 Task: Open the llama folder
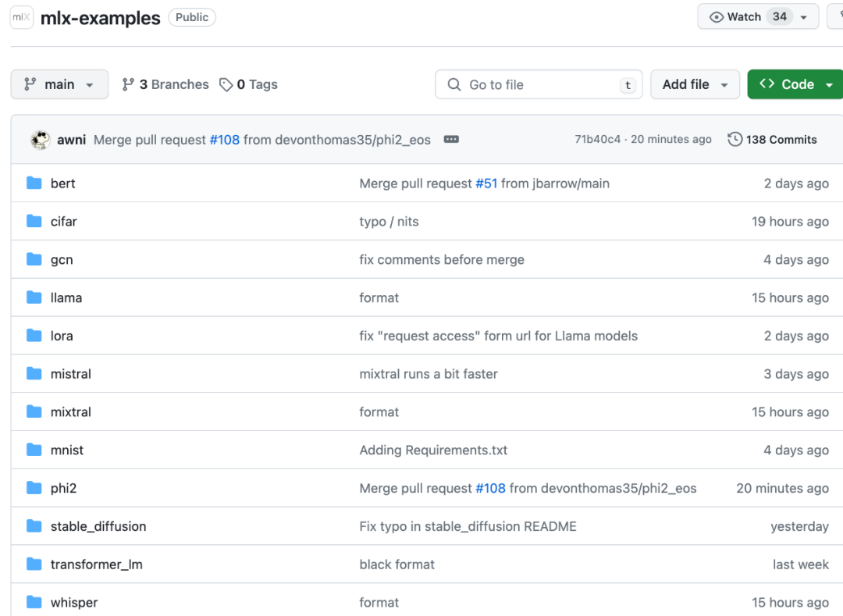pos(66,297)
